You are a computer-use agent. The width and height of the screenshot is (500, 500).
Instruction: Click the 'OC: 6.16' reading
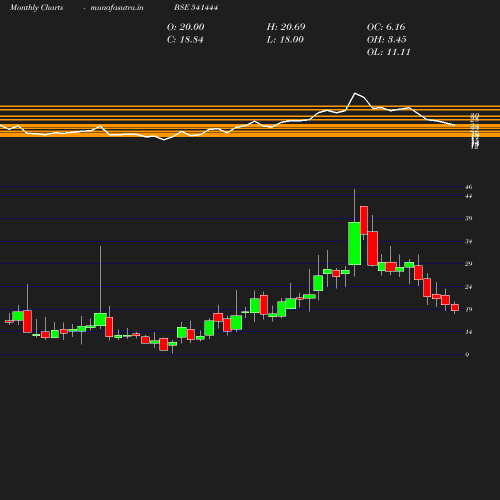(x=386, y=27)
